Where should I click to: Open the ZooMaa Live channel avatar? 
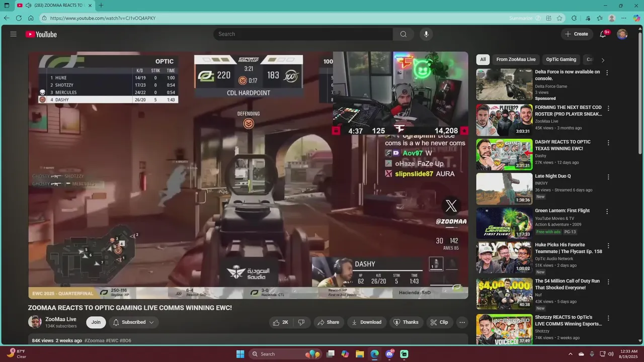click(x=35, y=322)
